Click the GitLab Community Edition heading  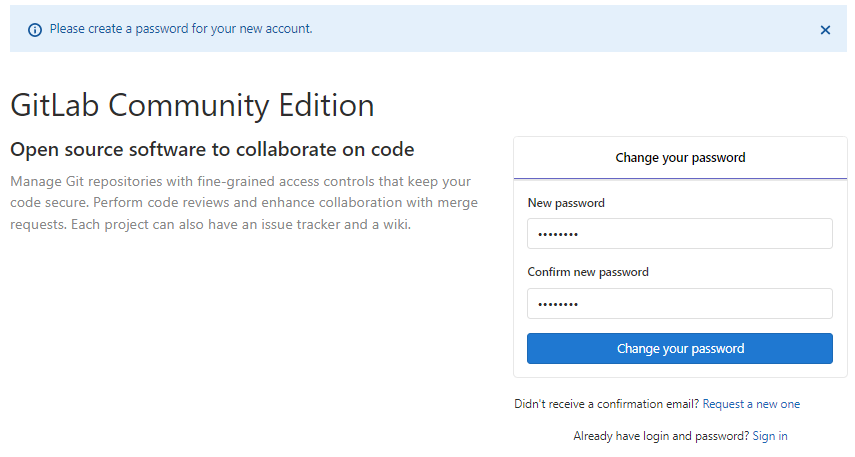192,105
